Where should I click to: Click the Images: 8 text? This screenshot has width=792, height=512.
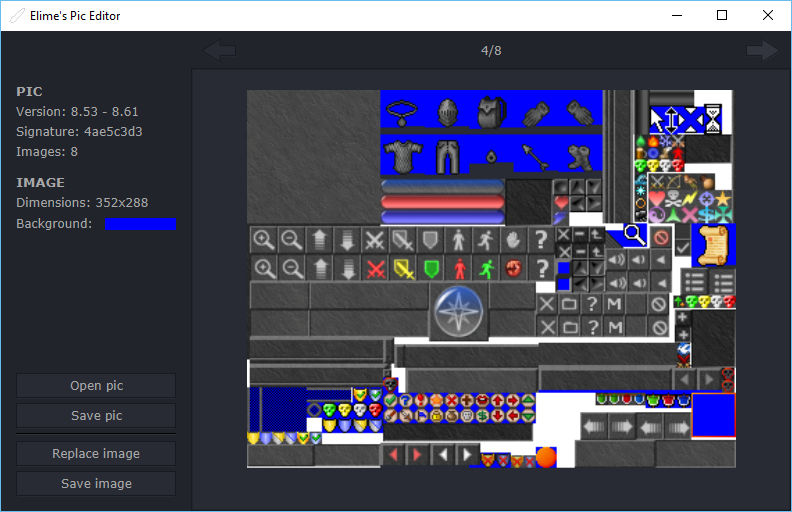pos(47,151)
